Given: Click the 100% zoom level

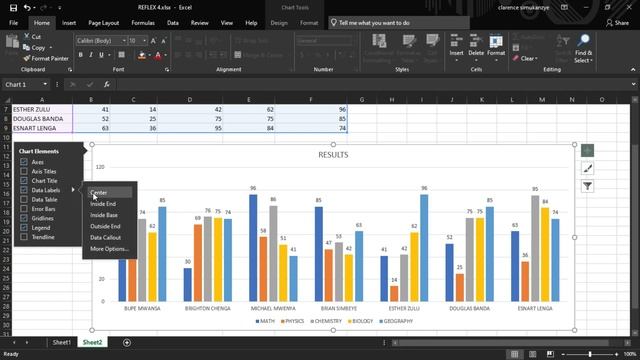Looking at the screenshot, I should [x=630, y=354].
